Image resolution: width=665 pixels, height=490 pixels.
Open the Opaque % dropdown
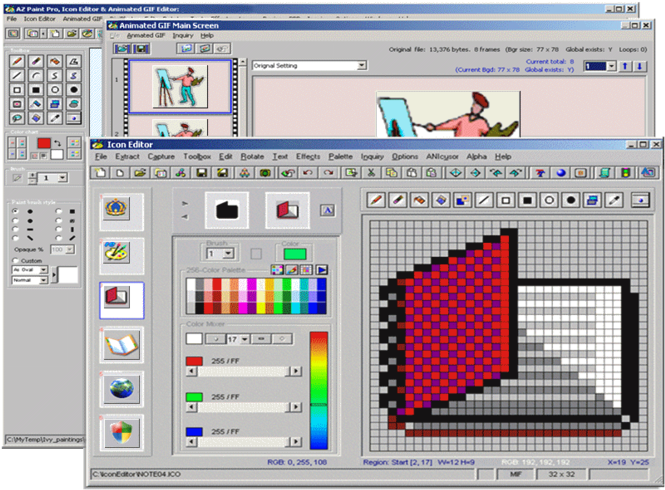(x=70, y=249)
